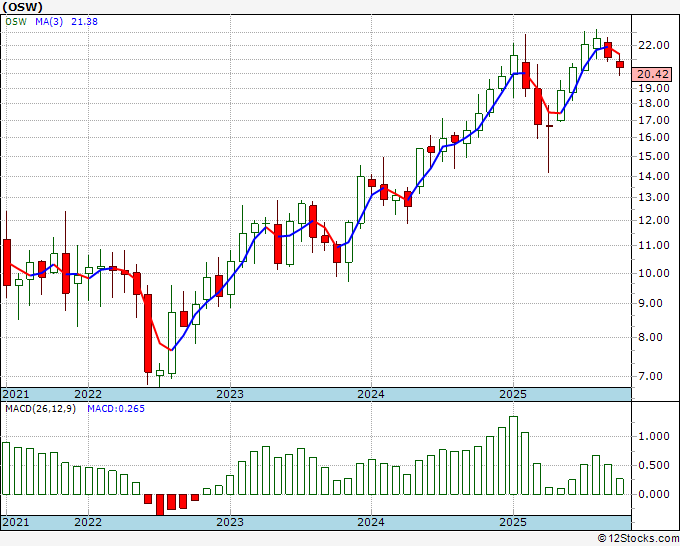Click the 1.000 MACD axis label

654,436
